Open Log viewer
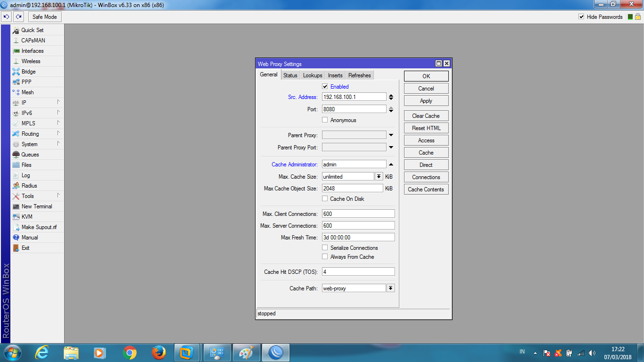644x362 pixels. 37,175
